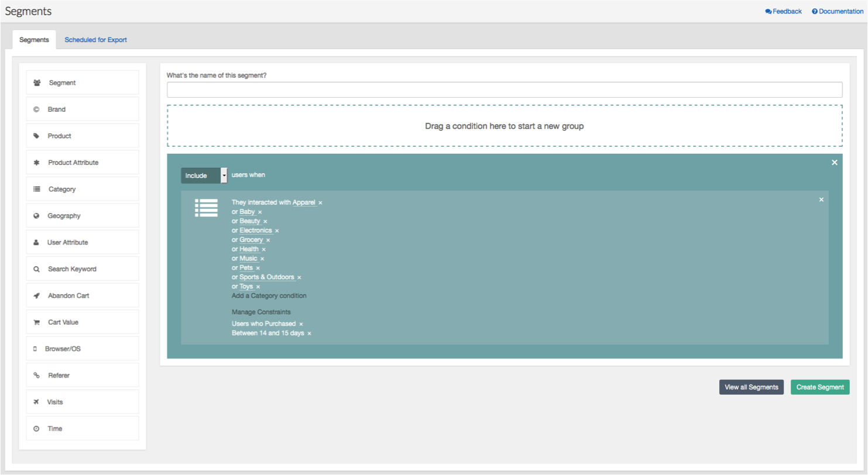Click Manage Constraints
Image resolution: width=868 pixels, height=475 pixels.
click(x=261, y=312)
